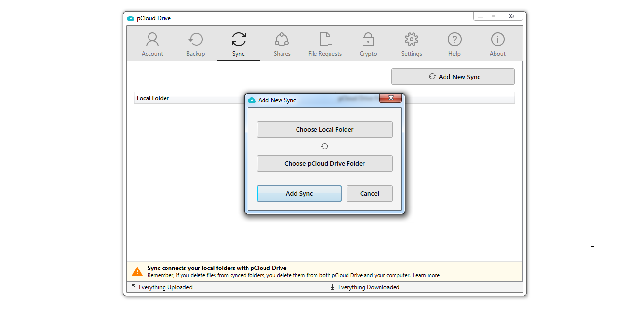Image resolution: width=644 pixels, height=317 pixels.
Task: Confirm with the Add Sync button
Action: click(299, 193)
